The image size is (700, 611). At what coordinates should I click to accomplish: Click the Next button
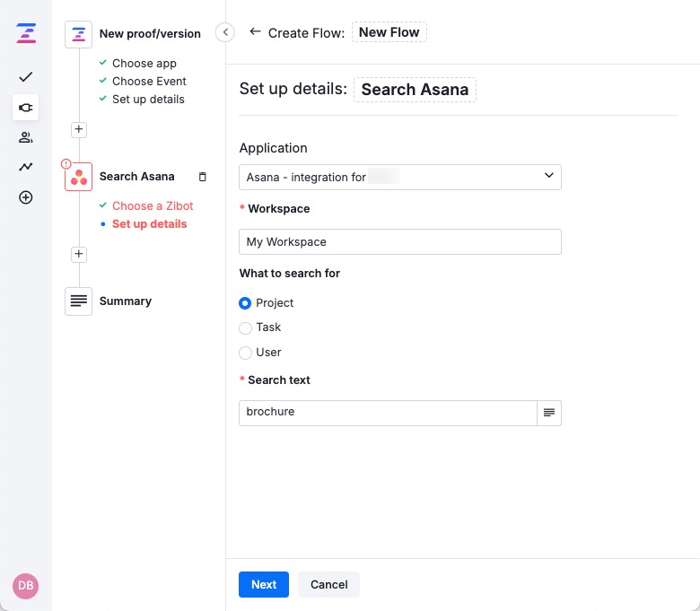pos(263,584)
